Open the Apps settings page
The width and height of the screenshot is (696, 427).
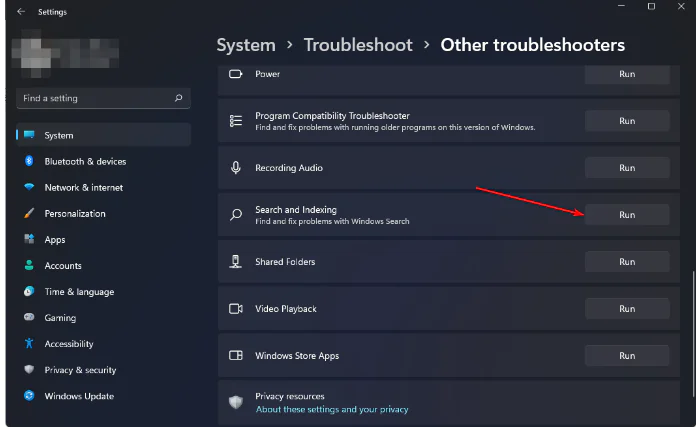tap(103, 240)
